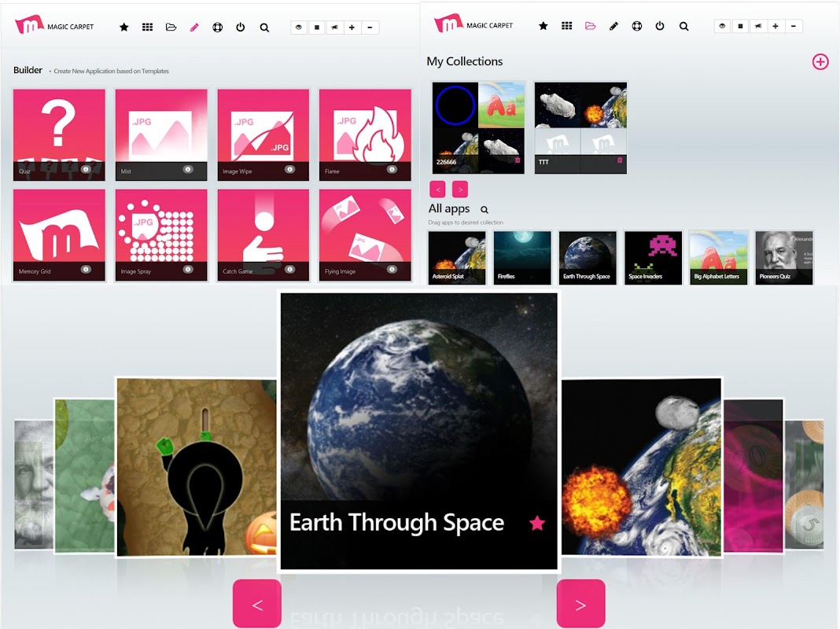Go to previous collections page

(437, 189)
